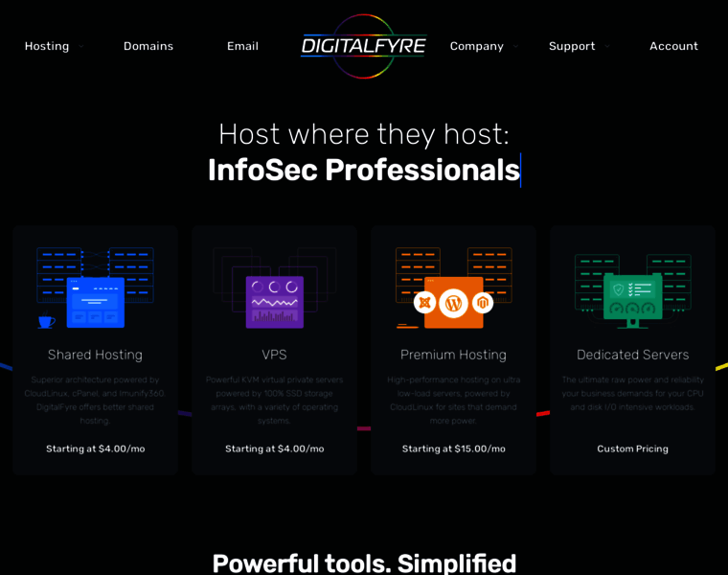
Task: Click the 'InfoSec Professionals' headline text
Action: click(x=364, y=170)
